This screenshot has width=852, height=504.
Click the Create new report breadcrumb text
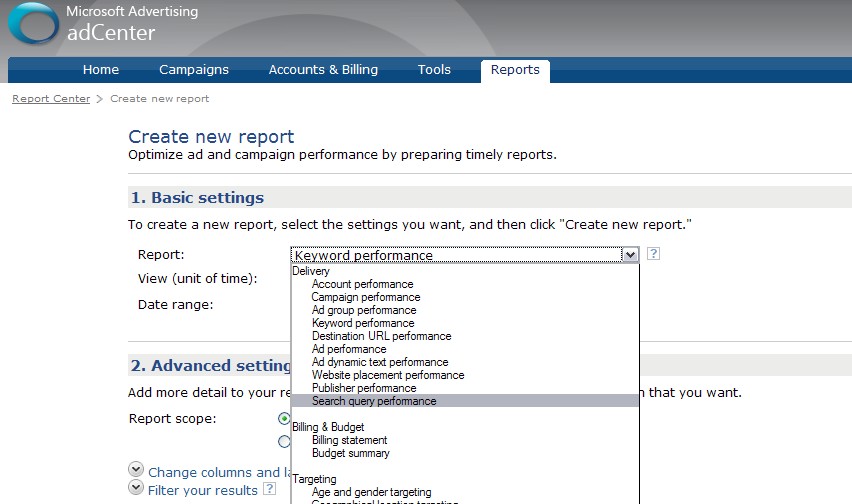click(160, 98)
